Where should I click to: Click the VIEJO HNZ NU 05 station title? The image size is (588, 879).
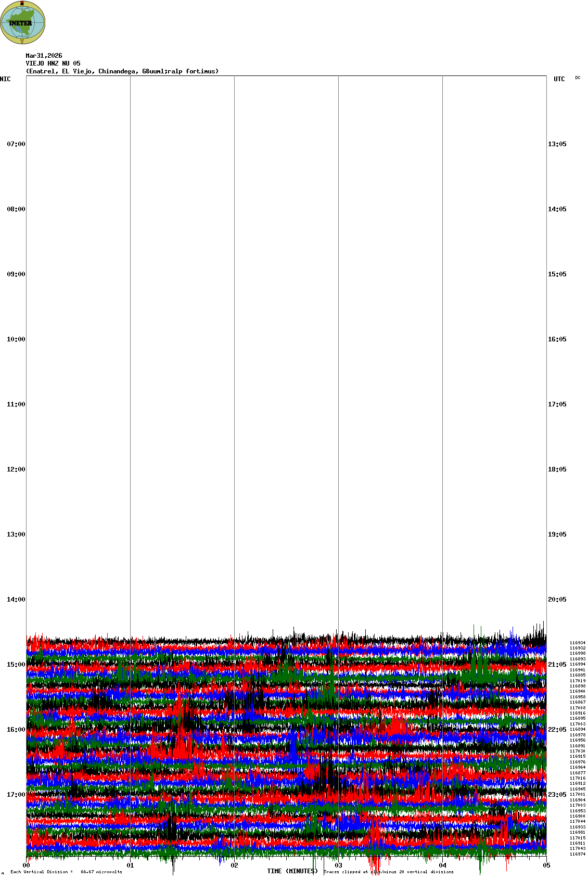[x=53, y=63]
